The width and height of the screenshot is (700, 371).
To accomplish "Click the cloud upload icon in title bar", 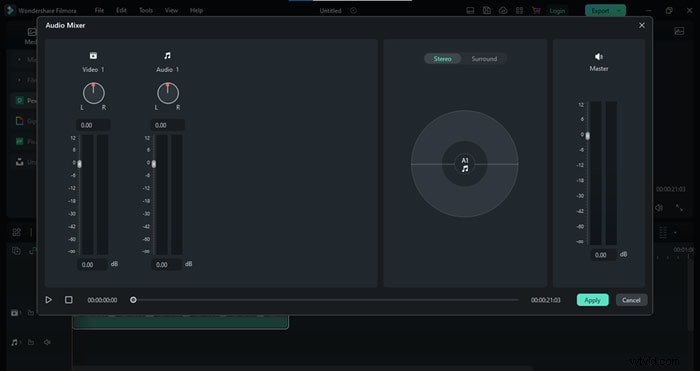I will (503, 10).
